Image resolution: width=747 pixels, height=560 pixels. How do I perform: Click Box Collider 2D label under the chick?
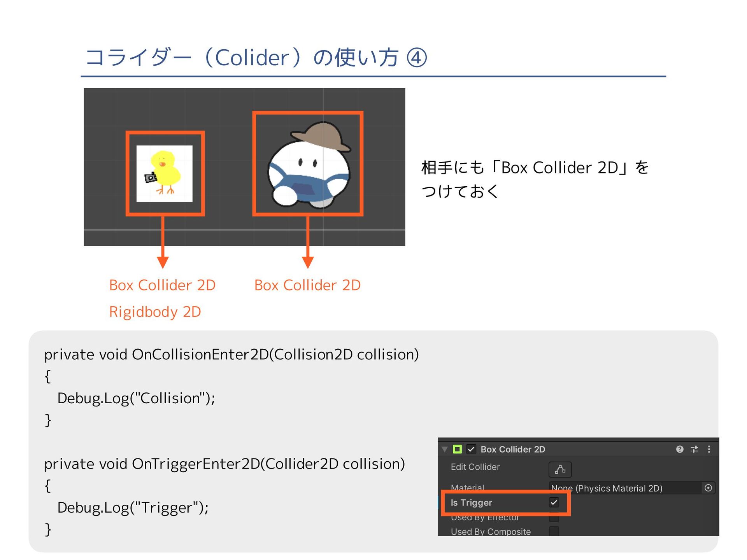pyautogui.click(x=162, y=285)
